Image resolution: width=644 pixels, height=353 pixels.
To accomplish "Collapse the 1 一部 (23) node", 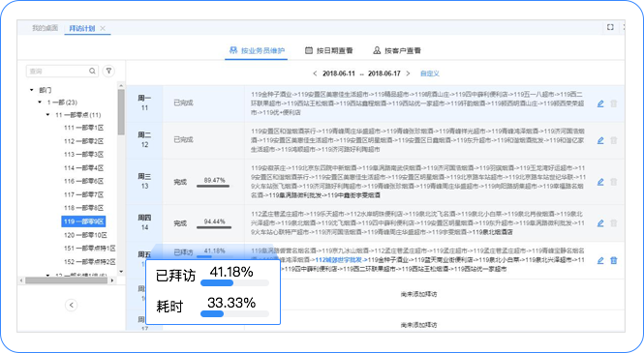I will click(x=40, y=103).
